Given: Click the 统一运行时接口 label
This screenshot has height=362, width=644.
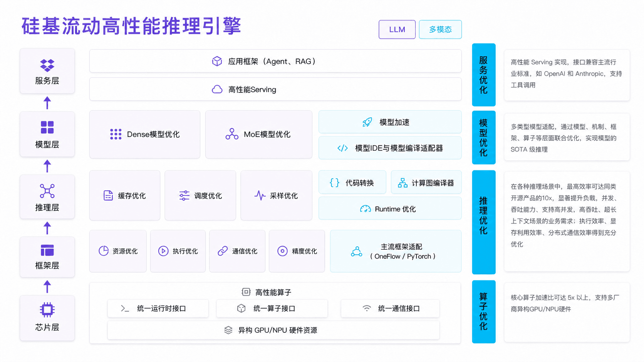Looking at the screenshot, I should coord(162,309).
